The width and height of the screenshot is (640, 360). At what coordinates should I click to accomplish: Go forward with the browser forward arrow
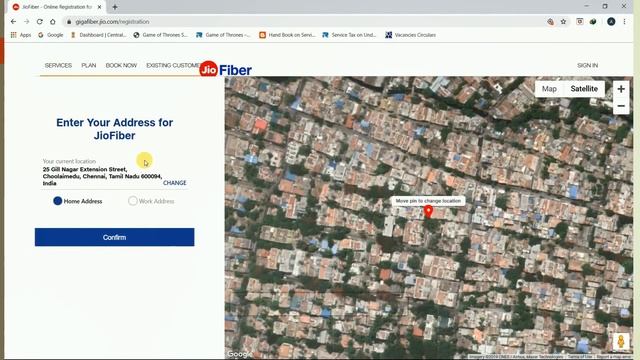point(27,22)
